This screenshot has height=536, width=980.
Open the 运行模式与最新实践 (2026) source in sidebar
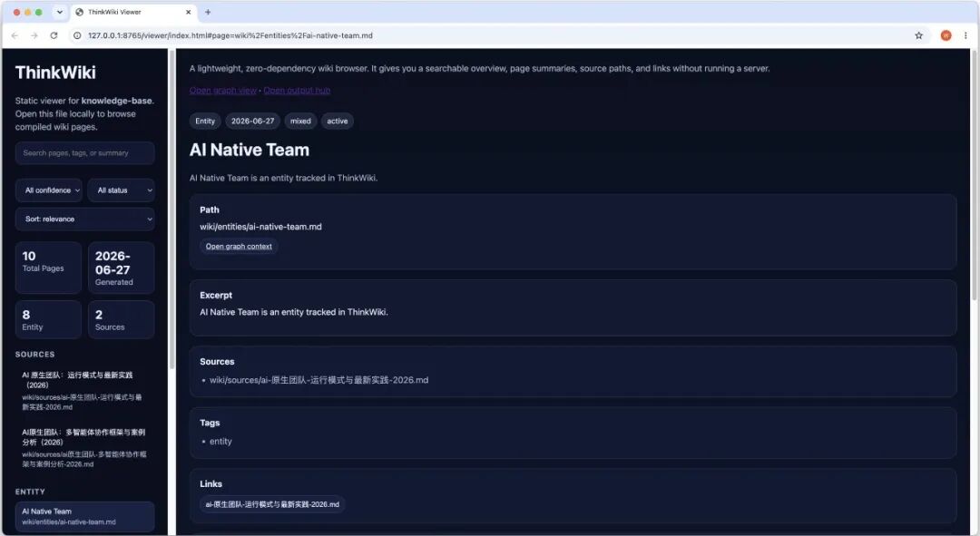85,391
